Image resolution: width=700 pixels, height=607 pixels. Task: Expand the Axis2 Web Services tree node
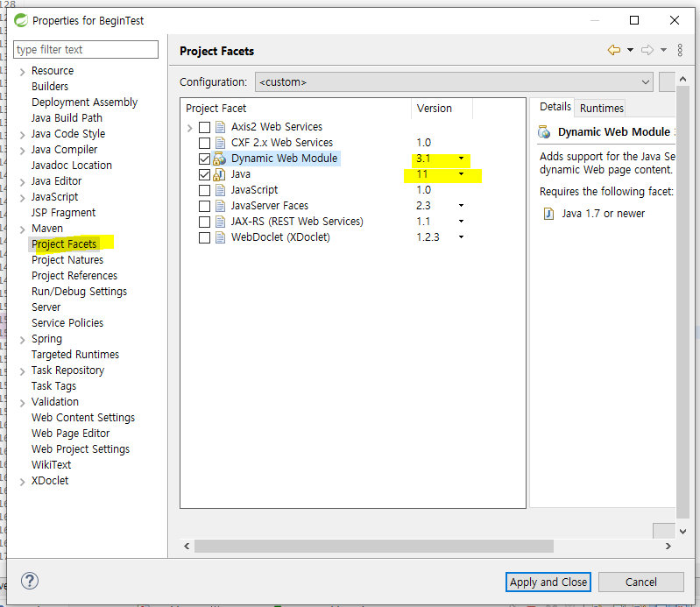190,128
